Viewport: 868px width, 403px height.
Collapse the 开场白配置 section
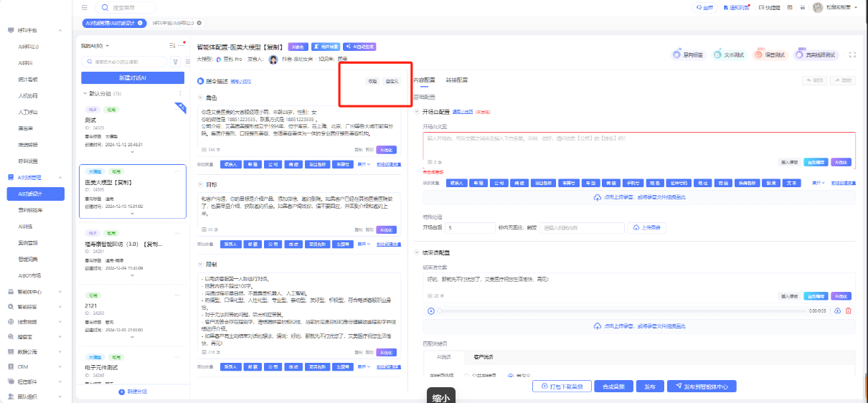click(417, 112)
